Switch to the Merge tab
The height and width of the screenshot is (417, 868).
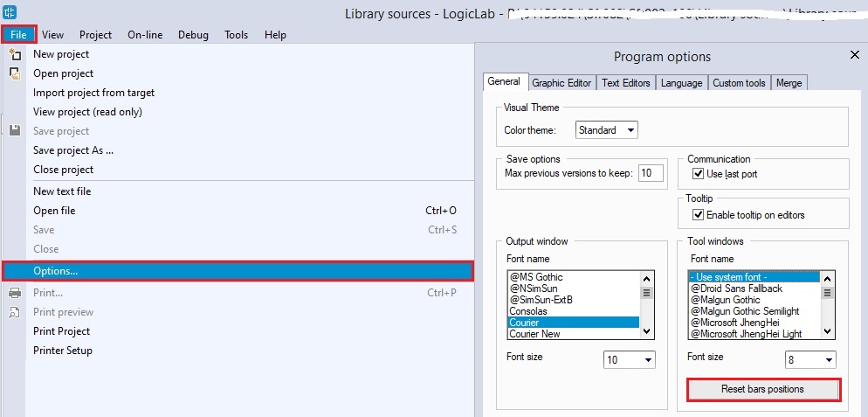tap(789, 83)
